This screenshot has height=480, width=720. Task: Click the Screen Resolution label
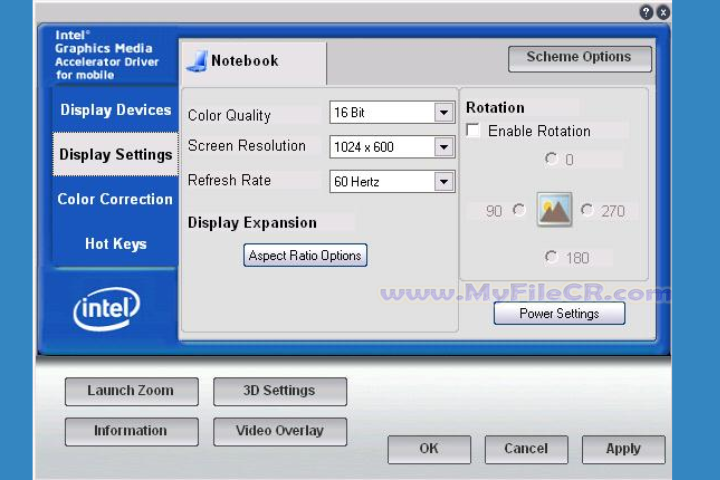click(x=247, y=146)
